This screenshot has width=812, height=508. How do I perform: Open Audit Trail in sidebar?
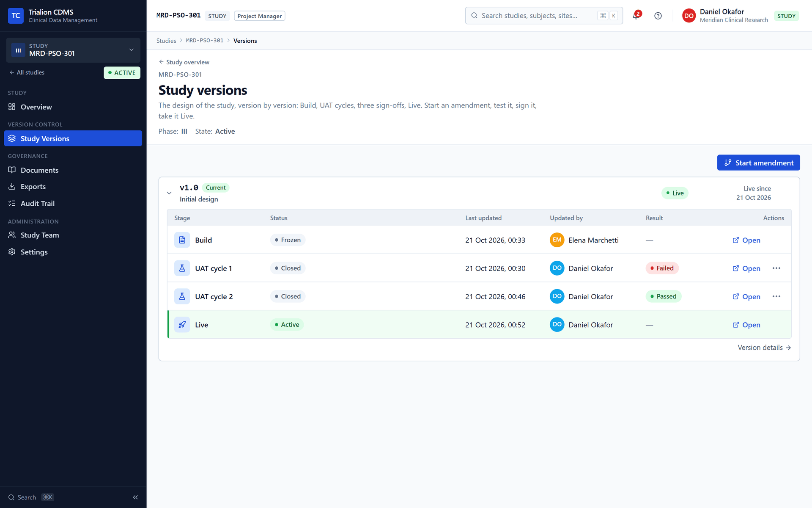pos(73,204)
